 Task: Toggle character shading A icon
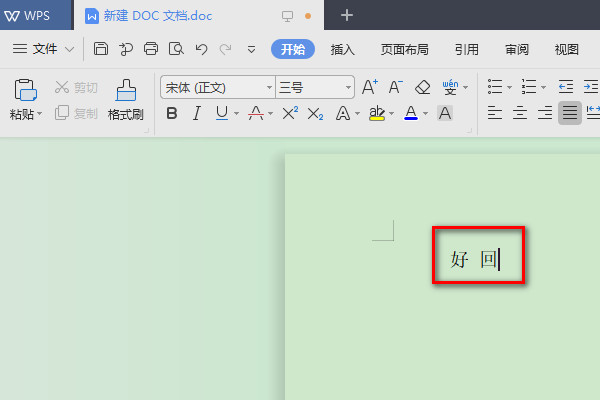click(445, 113)
